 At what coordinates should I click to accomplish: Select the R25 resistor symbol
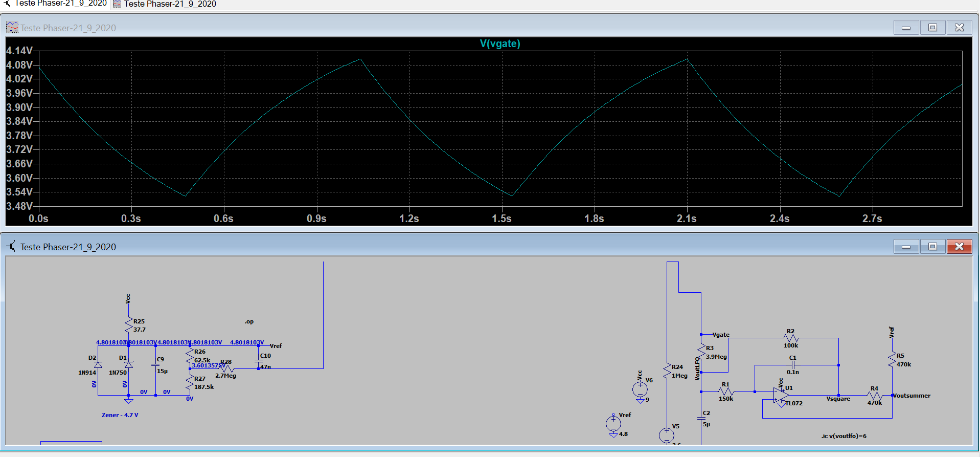[x=129, y=325]
